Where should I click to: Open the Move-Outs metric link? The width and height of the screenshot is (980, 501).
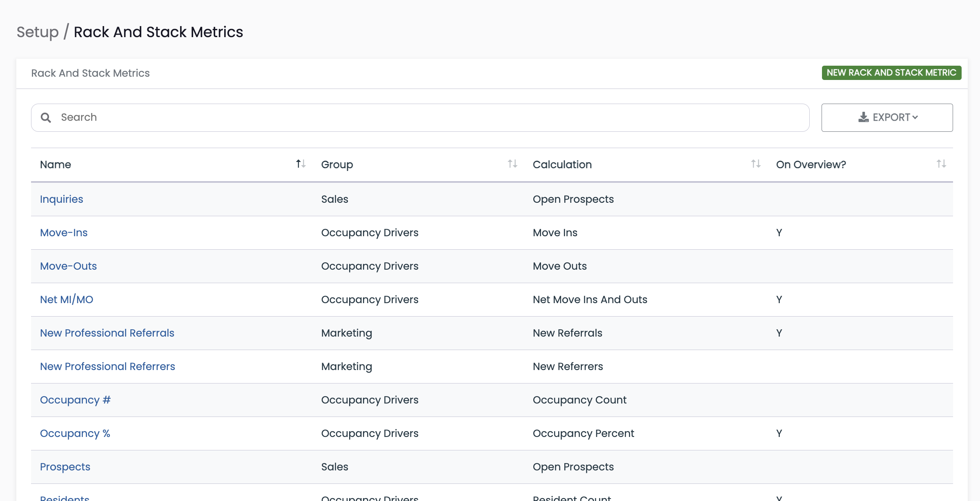click(68, 266)
